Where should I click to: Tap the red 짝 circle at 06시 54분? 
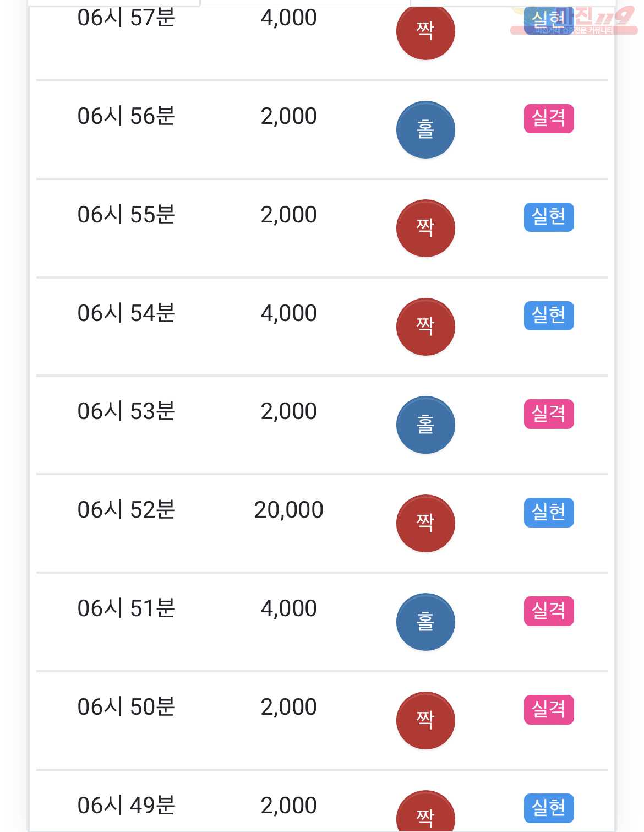(x=425, y=327)
